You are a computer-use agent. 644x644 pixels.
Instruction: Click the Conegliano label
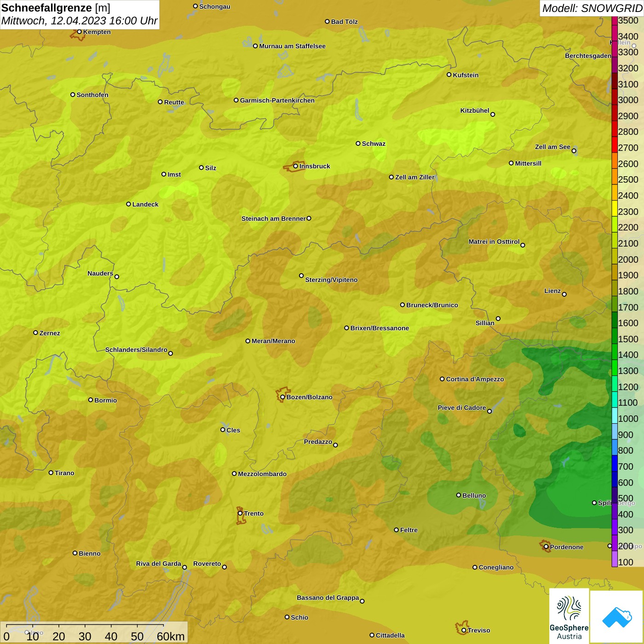pyautogui.click(x=496, y=567)
